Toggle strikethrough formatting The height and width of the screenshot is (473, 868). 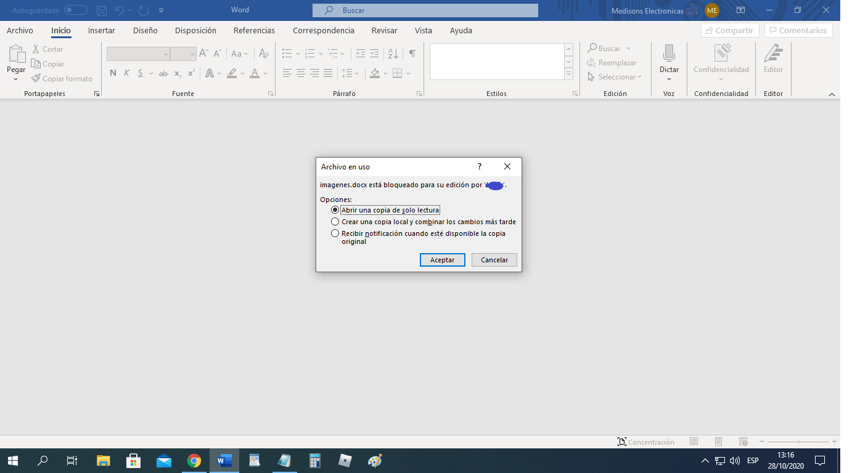(163, 73)
